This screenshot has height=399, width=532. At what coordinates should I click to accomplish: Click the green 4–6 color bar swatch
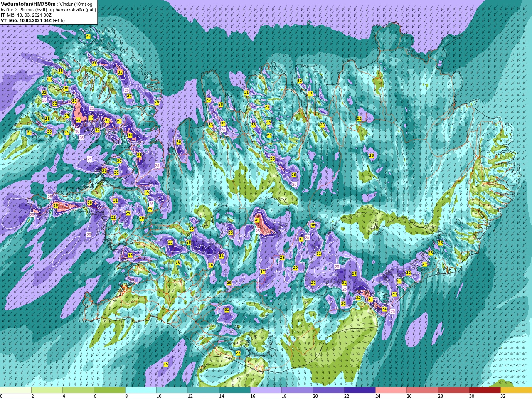point(78,390)
